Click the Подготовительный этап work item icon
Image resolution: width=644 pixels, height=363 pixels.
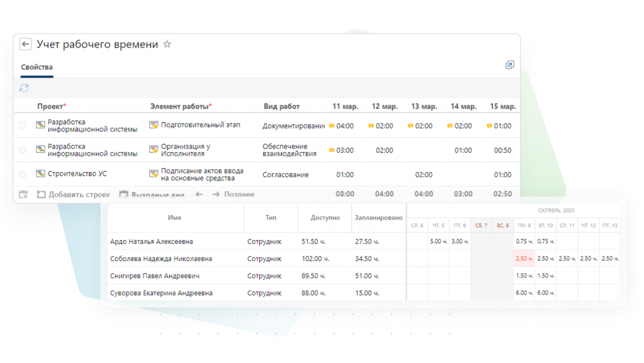[154, 125]
